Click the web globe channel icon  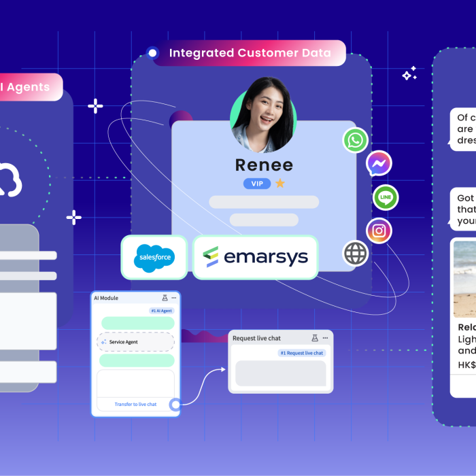(355, 253)
